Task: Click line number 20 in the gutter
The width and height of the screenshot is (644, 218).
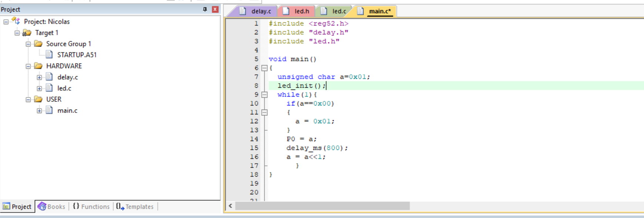Action: click(254, 192)
